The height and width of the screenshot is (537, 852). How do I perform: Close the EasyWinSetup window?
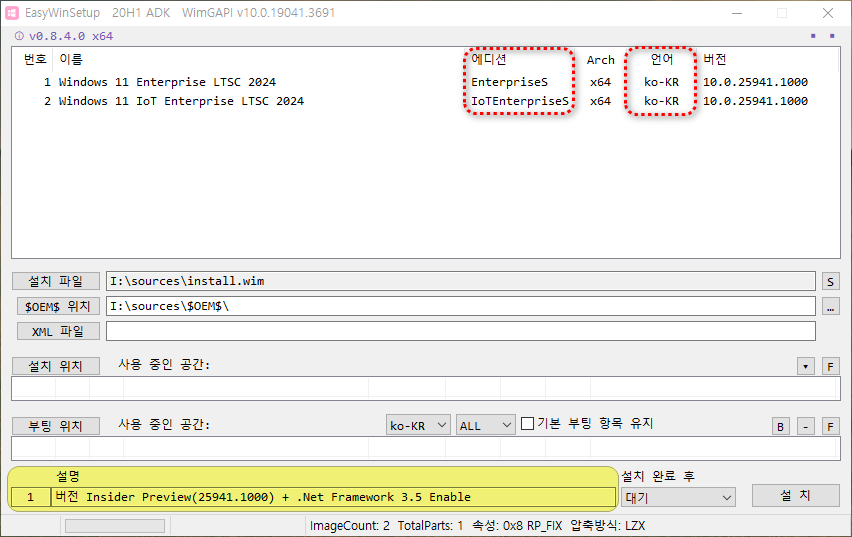click(828, 13)
